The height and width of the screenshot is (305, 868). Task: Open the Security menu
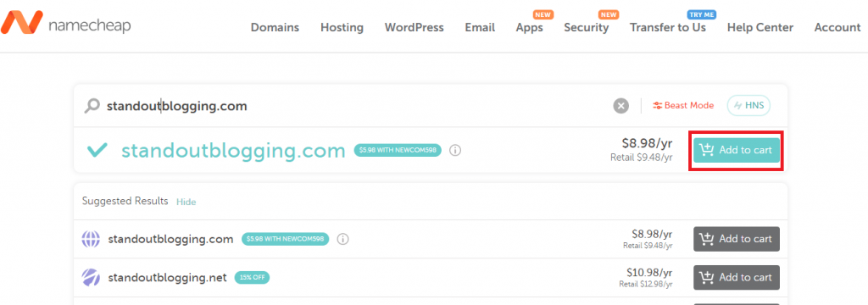[587, 28]
